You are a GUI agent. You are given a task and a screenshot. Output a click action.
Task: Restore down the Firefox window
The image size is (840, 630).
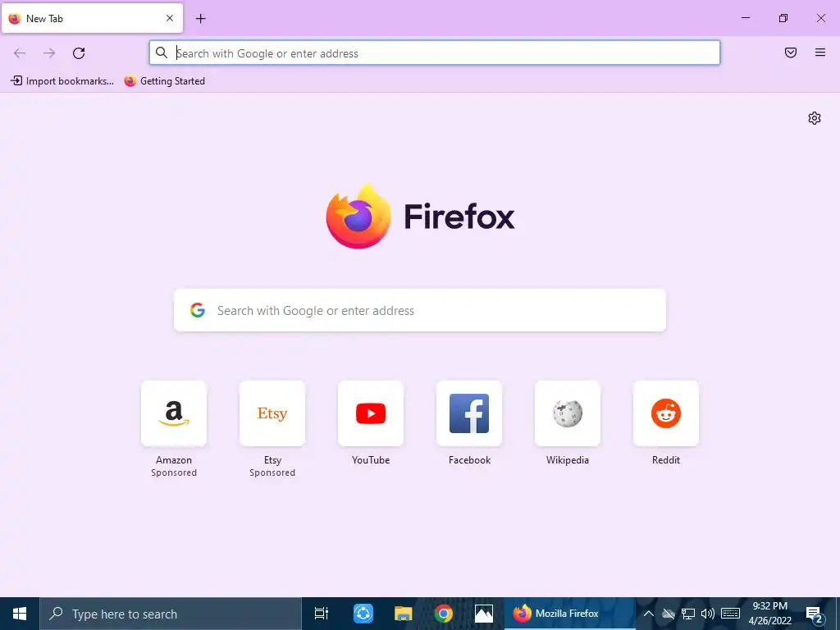(783, 18)
